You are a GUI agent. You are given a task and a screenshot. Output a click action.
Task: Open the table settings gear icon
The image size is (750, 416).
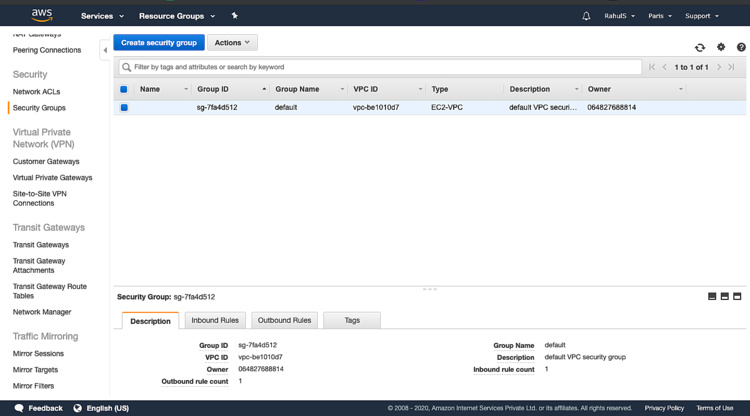pos(721,47)
